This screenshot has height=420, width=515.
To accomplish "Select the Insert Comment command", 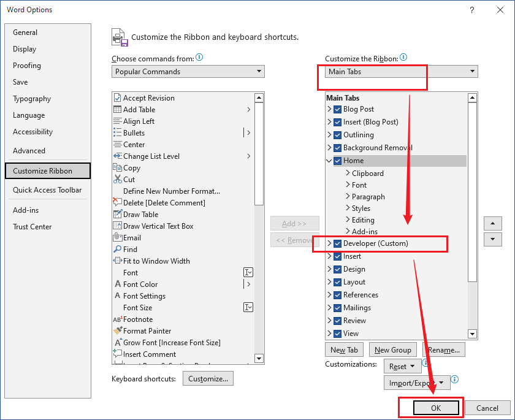I will tap(183, 354).
